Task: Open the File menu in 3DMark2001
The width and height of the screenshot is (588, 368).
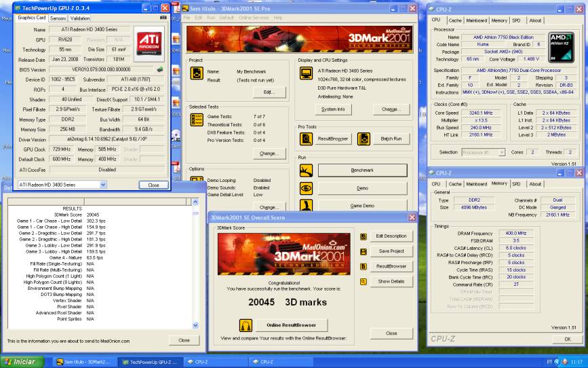Action: [187, 18]
